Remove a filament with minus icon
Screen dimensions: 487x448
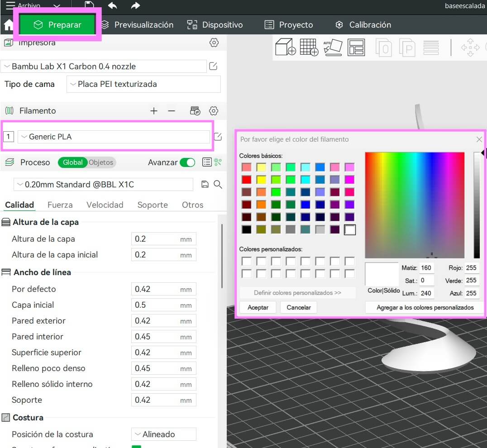pyautogui.click(x=172, y=111)
